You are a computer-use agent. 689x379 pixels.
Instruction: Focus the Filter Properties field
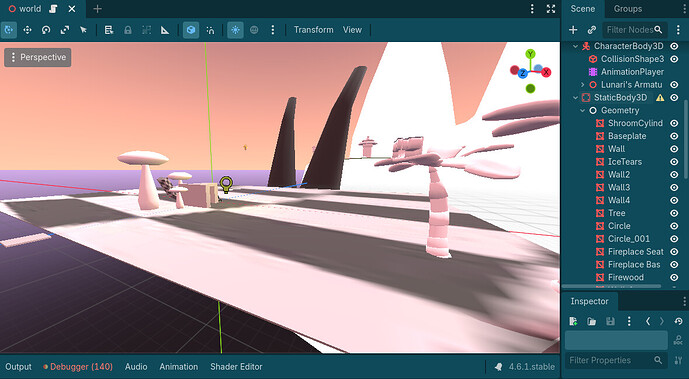pyautogui.click(x=616, y=360)
